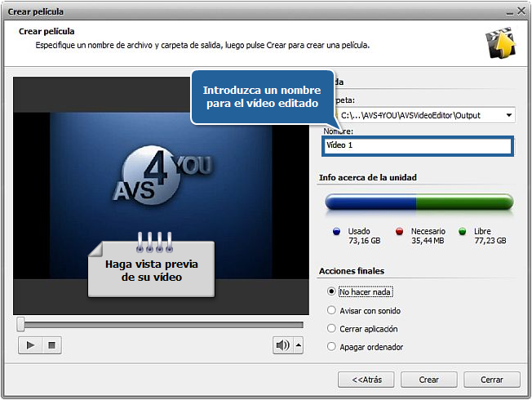Mute the preview with speaker icon

point(282,345)
